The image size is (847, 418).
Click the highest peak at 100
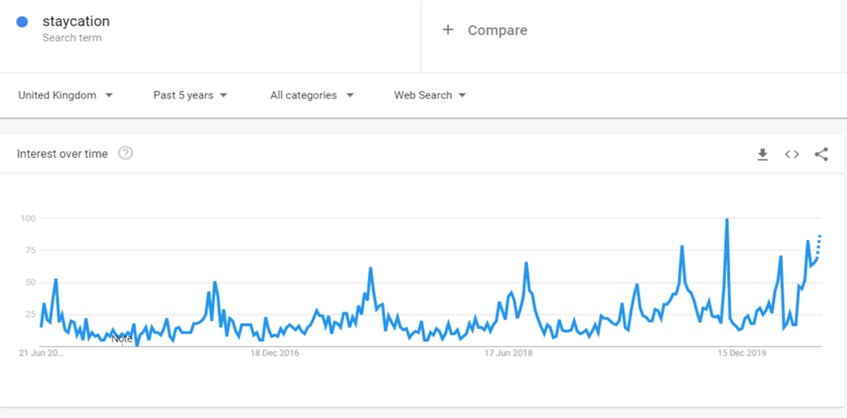tap(727, 220)
